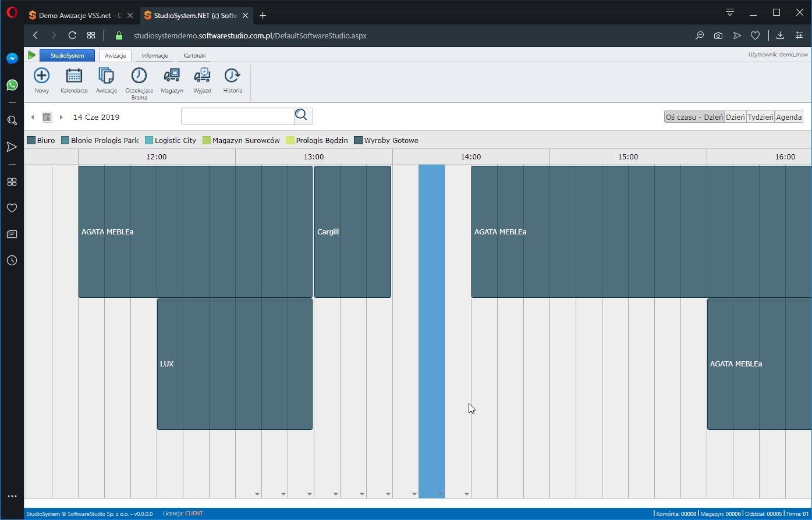Switch to the Kartoteki tab
Image resolution: width=812 pixels, height=520 pixels.
(x=194, y=56)
